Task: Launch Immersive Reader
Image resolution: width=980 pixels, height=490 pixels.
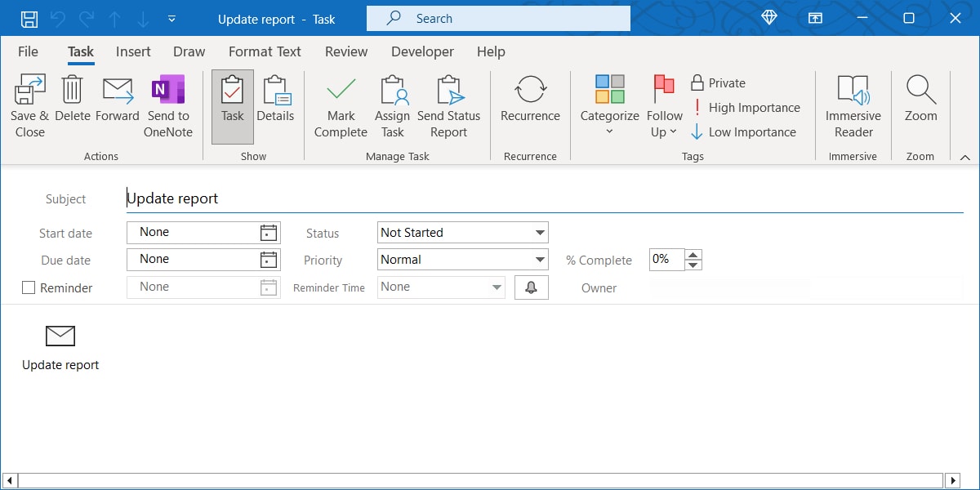Action: click(x=853, y=106)
